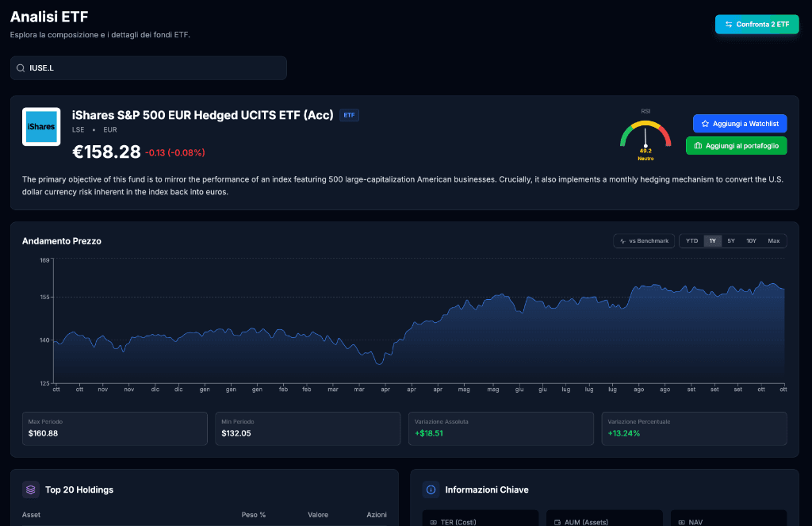Click the Top 20 Holdings layers icon
The image size is (812, 526).
pos(31,490)
